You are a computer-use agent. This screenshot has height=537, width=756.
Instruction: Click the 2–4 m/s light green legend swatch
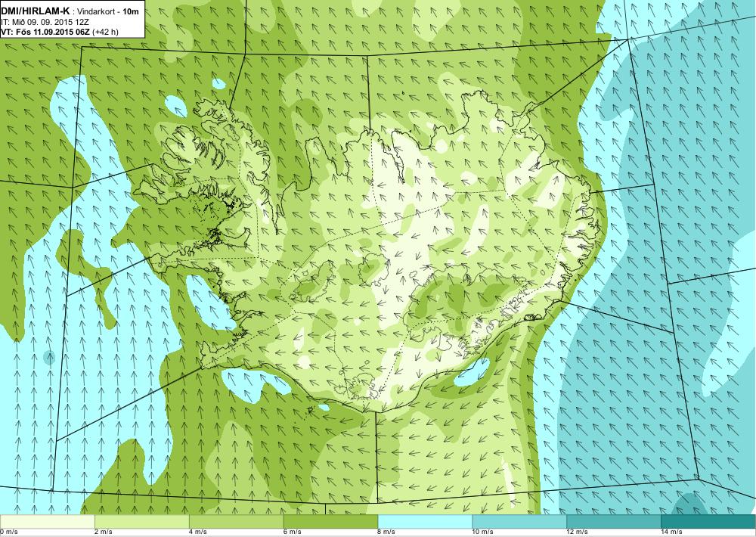point(142,522)
